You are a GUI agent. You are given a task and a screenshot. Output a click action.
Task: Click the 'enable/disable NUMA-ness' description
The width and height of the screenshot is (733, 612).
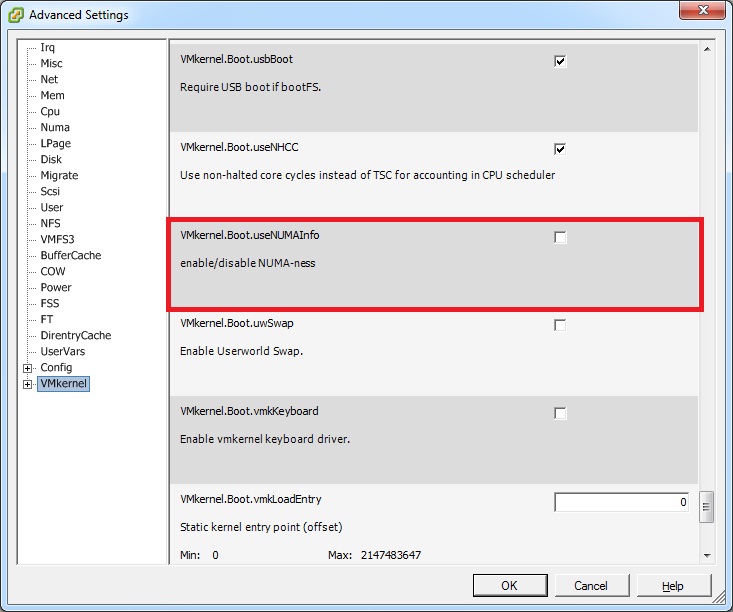coord(248,263)
